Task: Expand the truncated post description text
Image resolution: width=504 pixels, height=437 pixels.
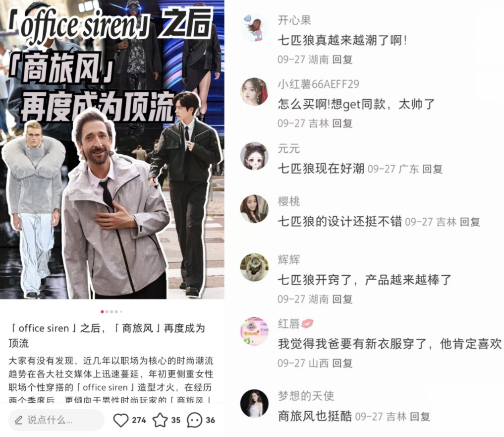Action: click(111, 379)
